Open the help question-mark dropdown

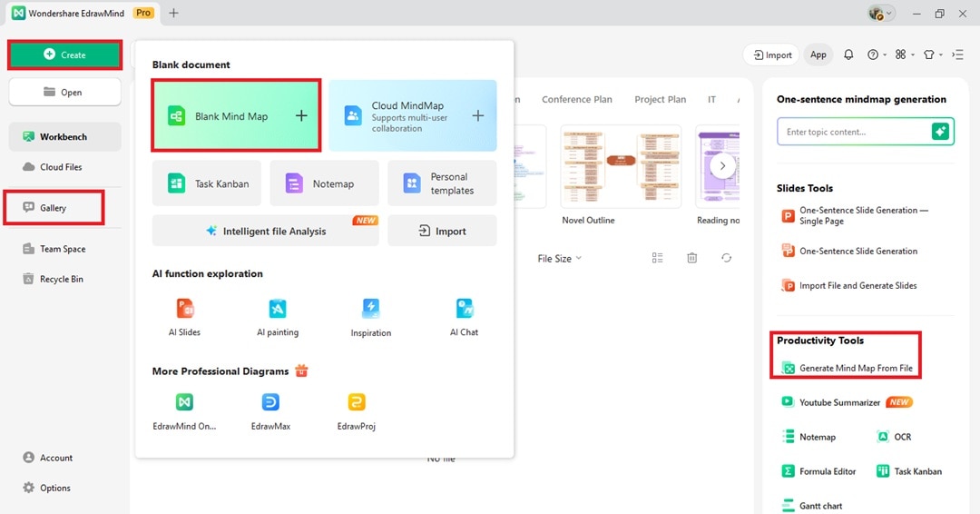pos(877,55)
